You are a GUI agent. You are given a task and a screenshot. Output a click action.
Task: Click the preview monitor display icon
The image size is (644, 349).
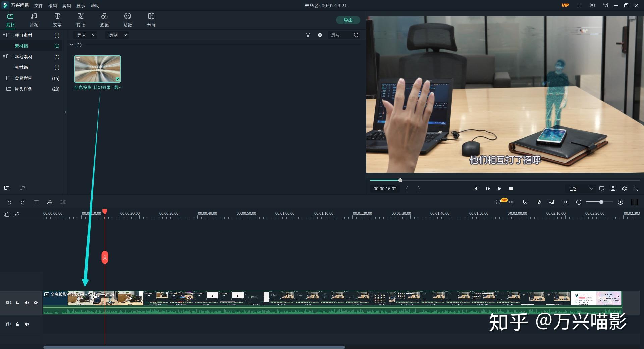602,189
